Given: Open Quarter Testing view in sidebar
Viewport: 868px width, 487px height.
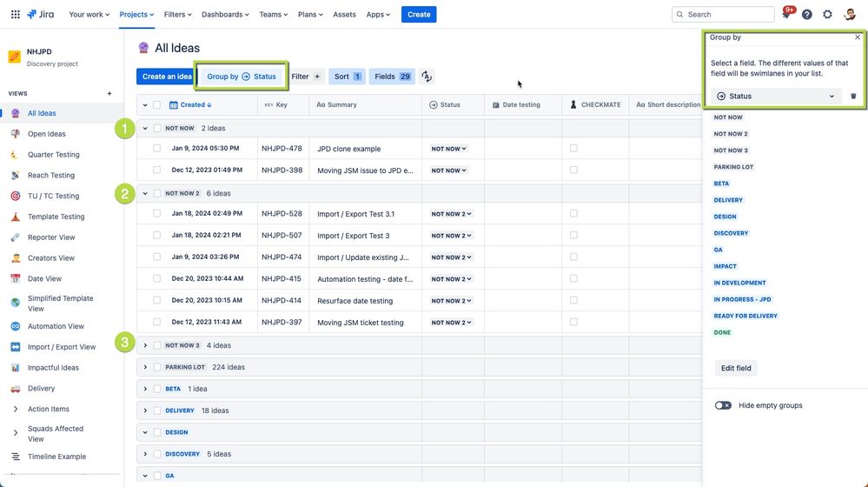Looking at the screenshot, I should (53, 155).
